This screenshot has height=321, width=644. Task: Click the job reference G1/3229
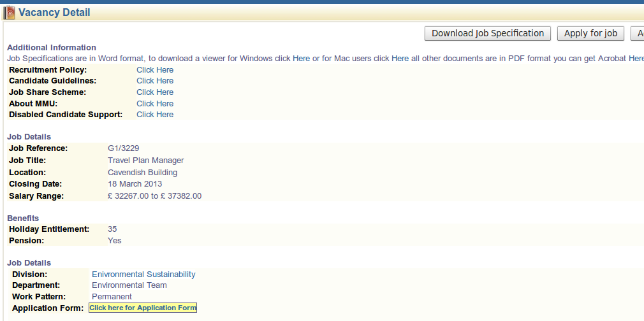(124, 148)
